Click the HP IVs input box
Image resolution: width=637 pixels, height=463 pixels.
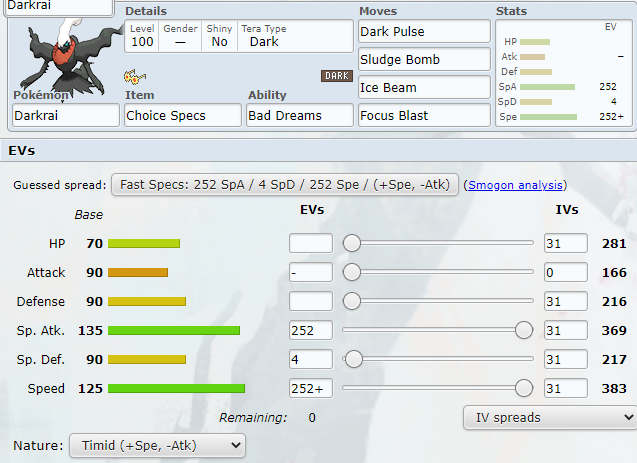click(x=566, y=243)
